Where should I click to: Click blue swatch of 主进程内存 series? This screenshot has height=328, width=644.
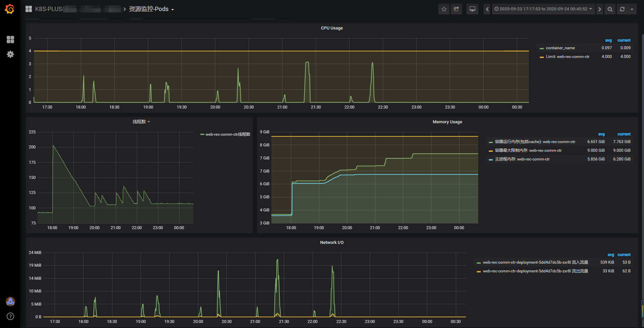click(x=491, y=159)
